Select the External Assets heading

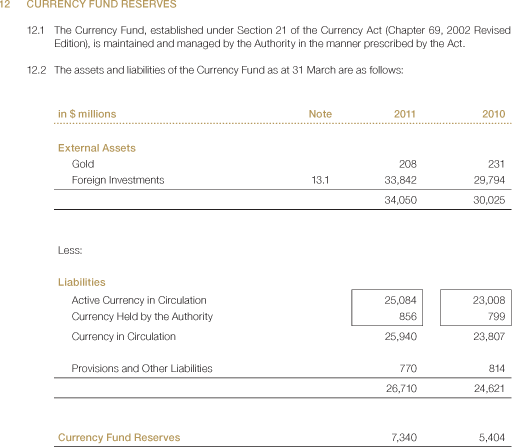[x=97, y=148]
